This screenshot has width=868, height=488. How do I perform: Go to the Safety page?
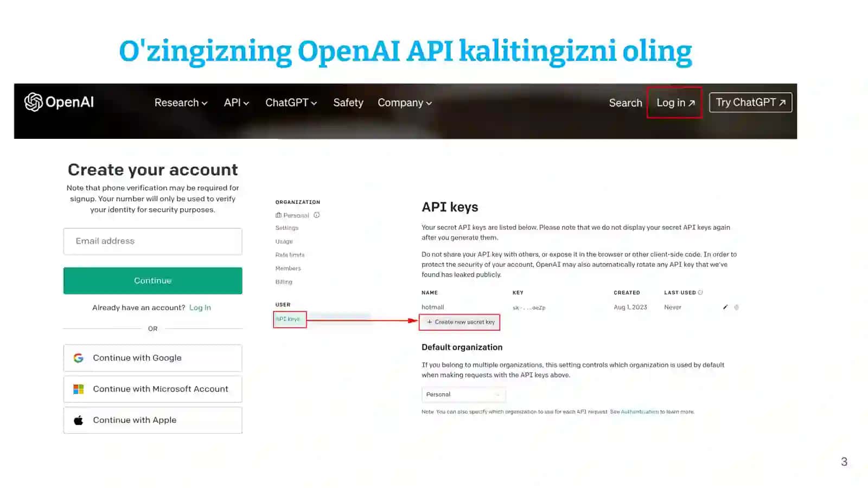click(x=348, y=102)
